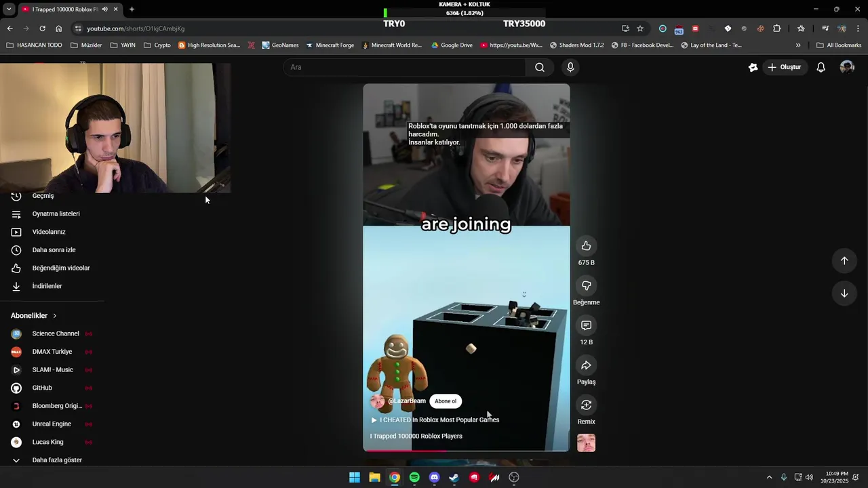
Task: Open the @LazarBeam channel link
Action: coord(407,401)
